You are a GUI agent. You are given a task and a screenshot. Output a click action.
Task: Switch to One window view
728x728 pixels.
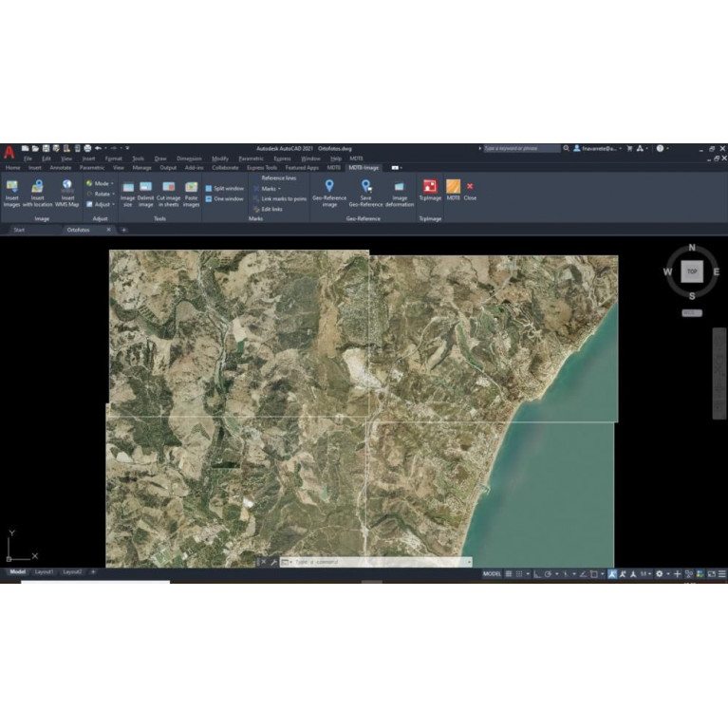coord(225,198)
